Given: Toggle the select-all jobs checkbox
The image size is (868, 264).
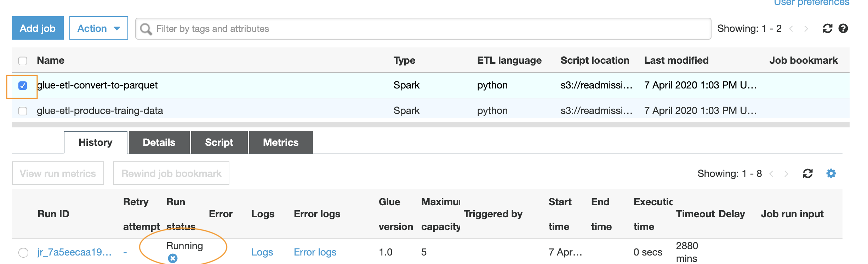Looking at the screenshot, I should point(23,61).
